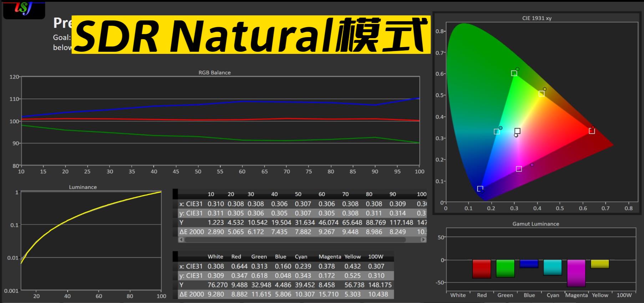Select Magenta ΔE 2000 value 15.710
This screenshot has width=644, height=303.
tap(329, 294)
